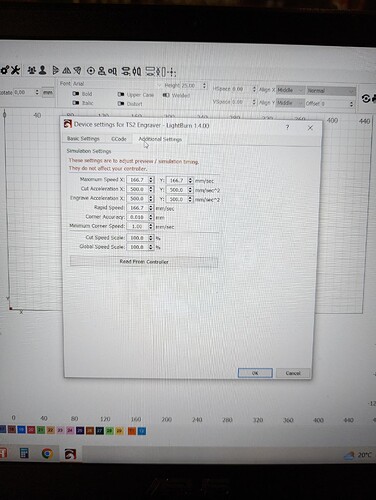Open Chrome from the taskbar

pos(47,453)
